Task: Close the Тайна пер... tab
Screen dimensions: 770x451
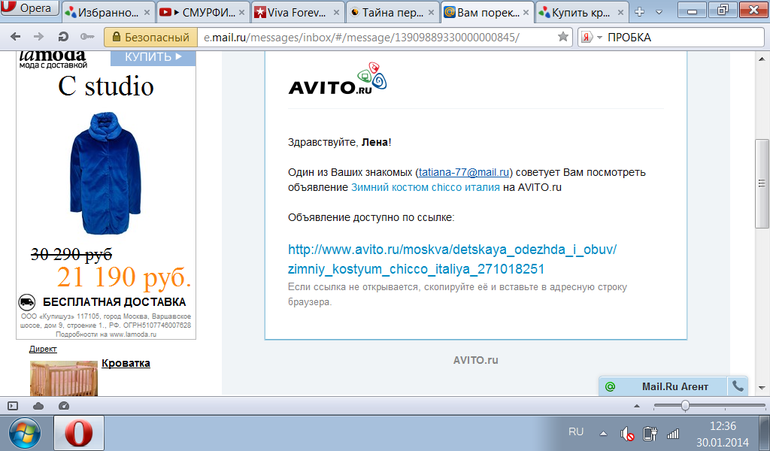Action: [x=431, y=13]
